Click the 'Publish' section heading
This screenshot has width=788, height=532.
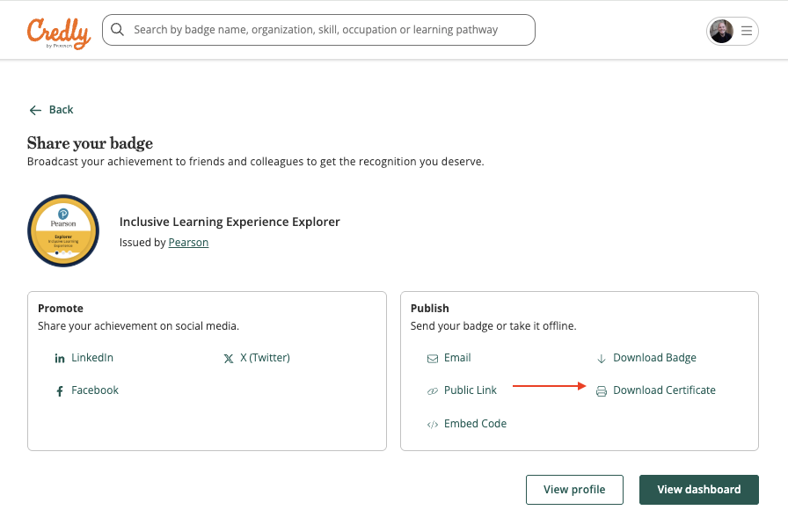(430, 308)
